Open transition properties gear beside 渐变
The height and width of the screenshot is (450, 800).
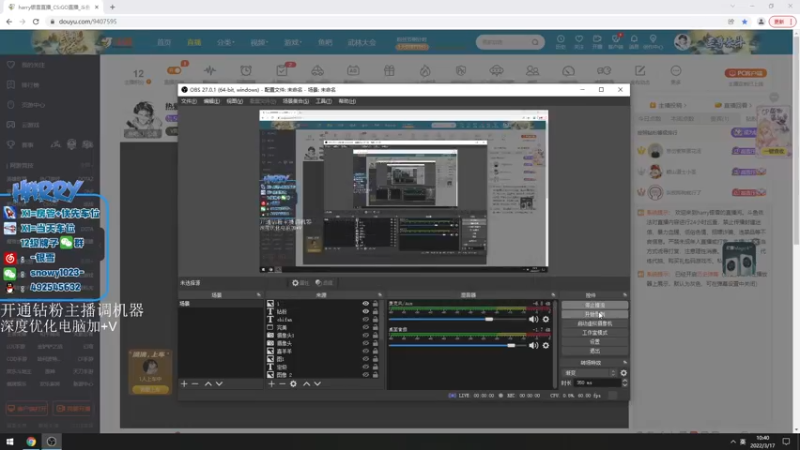pos(623,373)
